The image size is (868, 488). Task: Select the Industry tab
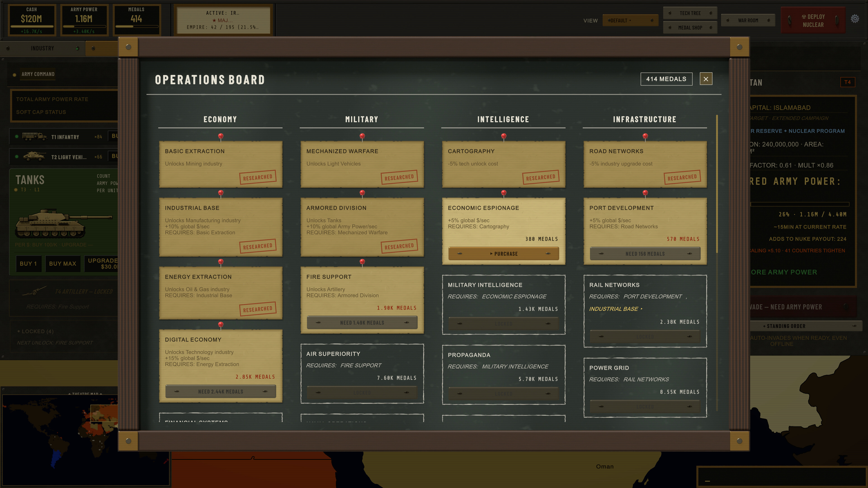[42, 48]
